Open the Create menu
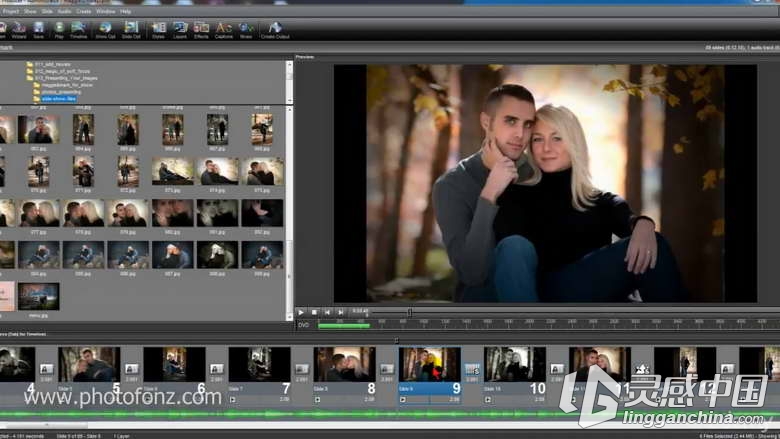The width and height of the screenshot is (780, 439). (84, 11)
